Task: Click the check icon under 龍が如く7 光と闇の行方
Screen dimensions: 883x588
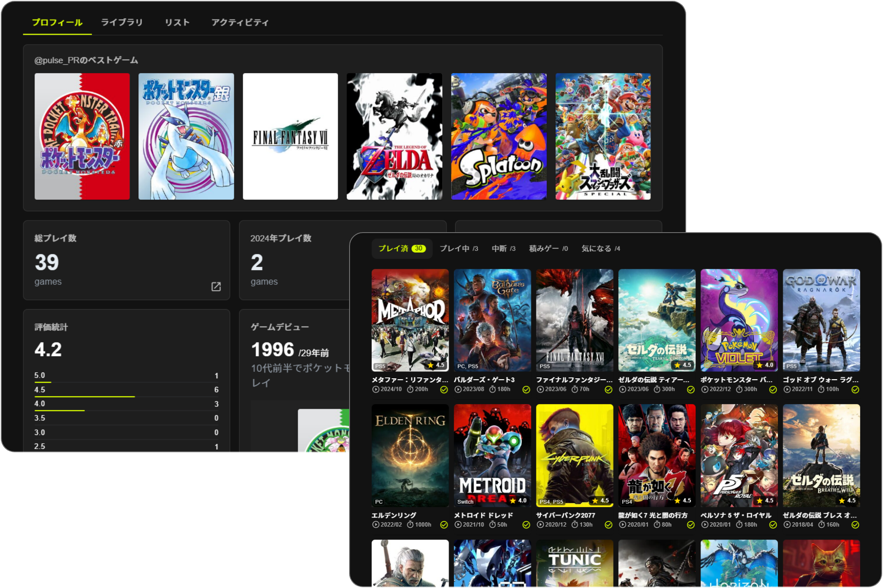Action: coord(690,525)
